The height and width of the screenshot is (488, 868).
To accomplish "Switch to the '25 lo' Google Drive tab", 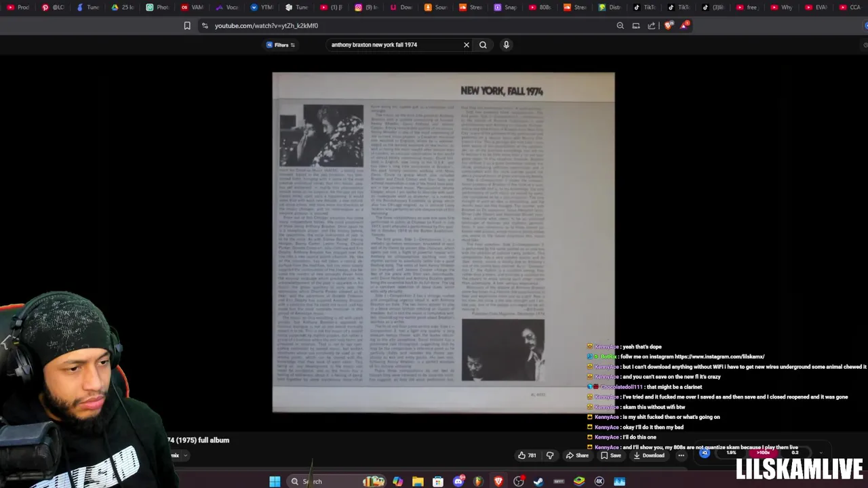I will coord(123,7).
